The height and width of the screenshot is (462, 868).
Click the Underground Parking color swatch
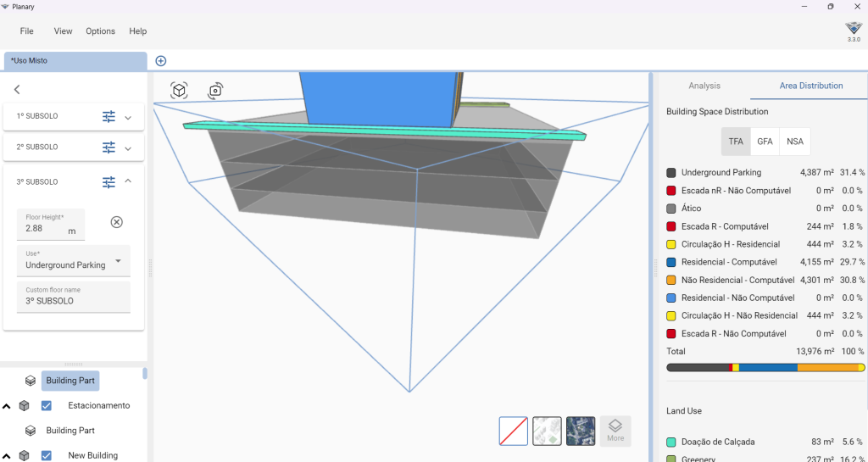pos(671,173)
